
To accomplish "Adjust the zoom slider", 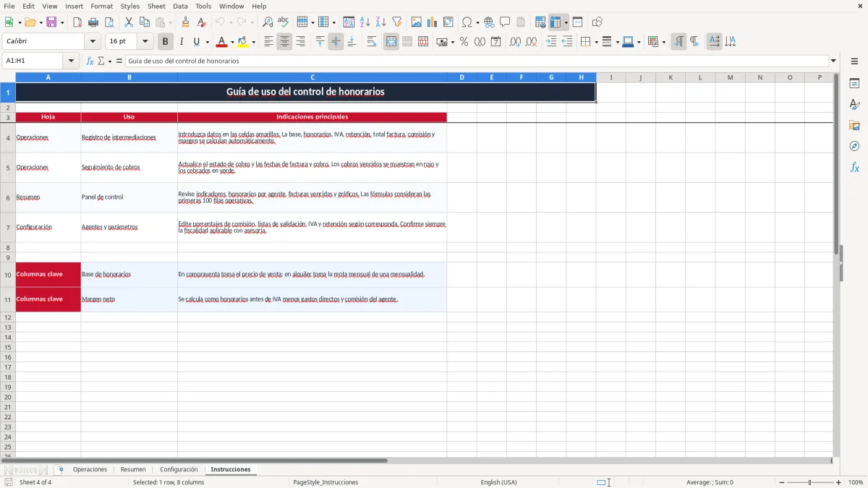I will pyautogui.click(x=809, y=482).
